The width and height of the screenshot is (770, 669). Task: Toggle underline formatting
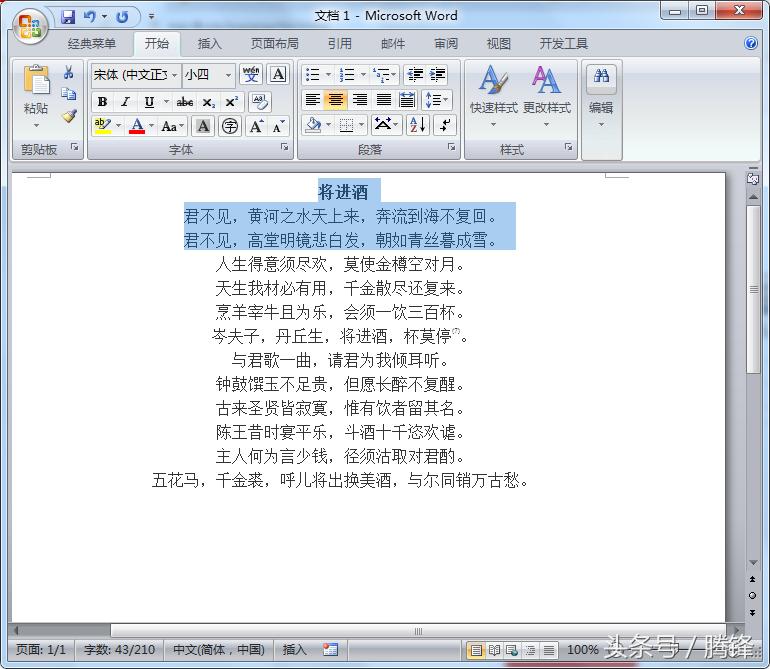coord(149,102)
